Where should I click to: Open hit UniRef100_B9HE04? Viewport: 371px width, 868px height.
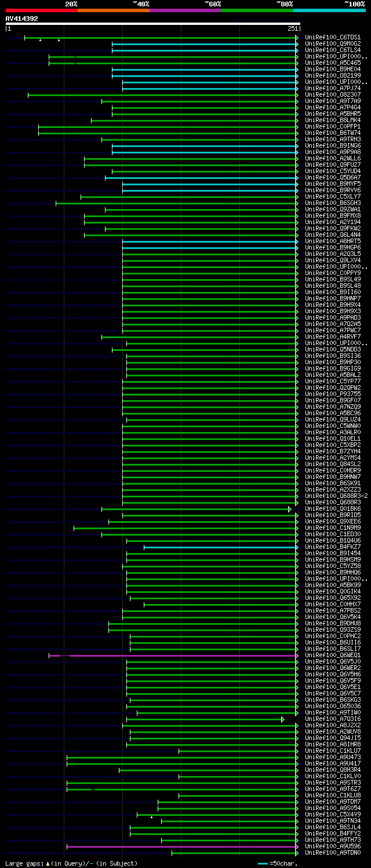click(x=333, y=69)
